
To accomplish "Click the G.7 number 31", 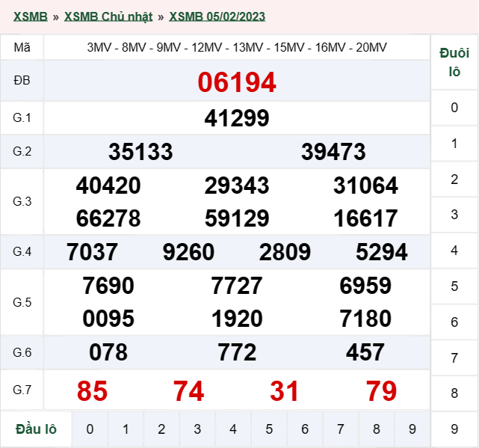I will [x=285, y=391].
